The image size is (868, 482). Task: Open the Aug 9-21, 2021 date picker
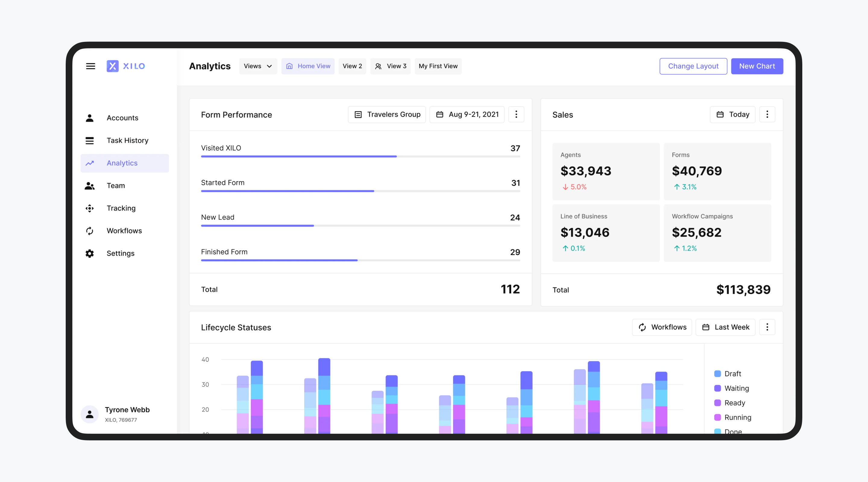point(467,114)
